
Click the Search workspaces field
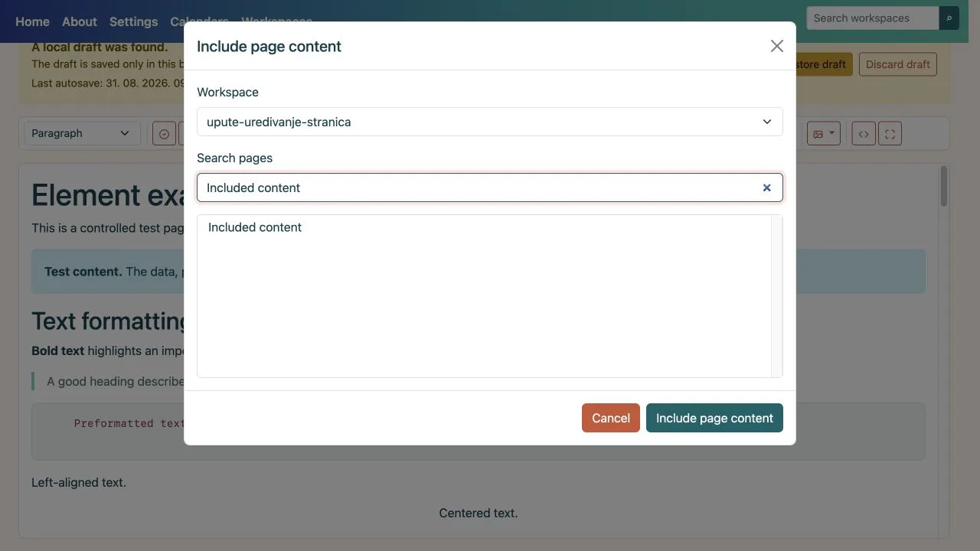[873, 18]
